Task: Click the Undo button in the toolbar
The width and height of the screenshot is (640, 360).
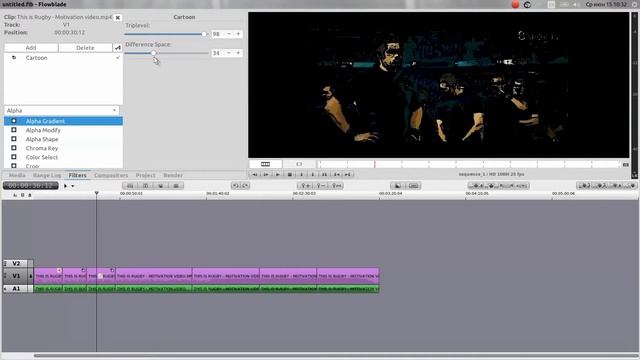Action: point(236,186)
